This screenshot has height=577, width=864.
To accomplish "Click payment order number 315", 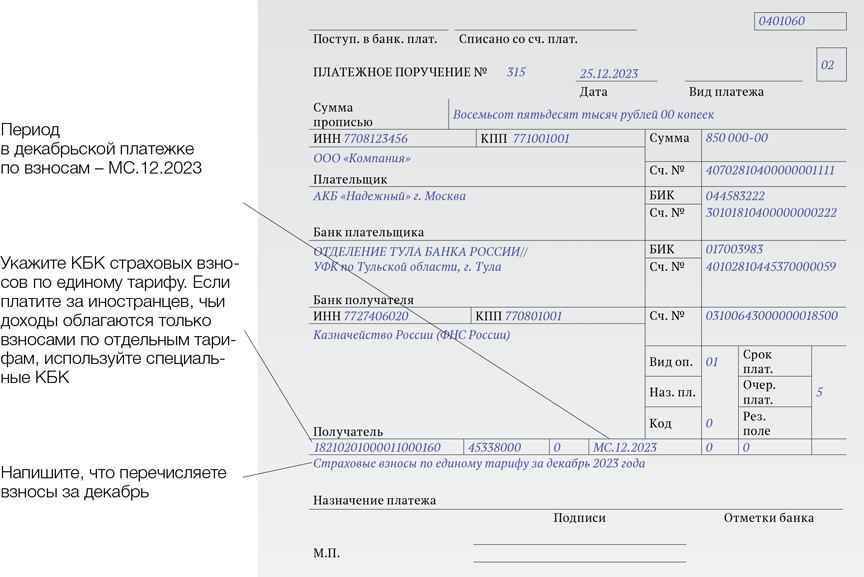I will [x=516, y=73].
